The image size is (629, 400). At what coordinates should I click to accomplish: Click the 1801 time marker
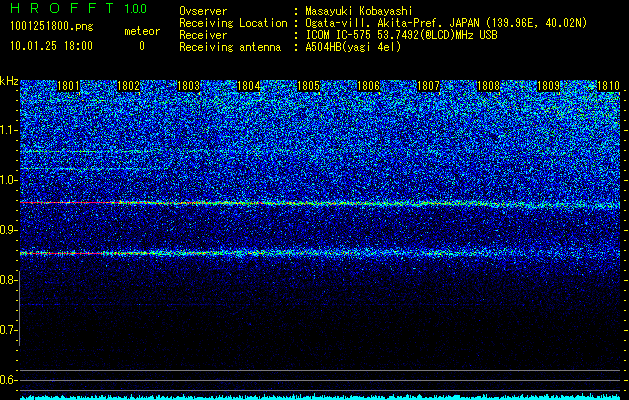pyautogui.click(x=68, y=86)
